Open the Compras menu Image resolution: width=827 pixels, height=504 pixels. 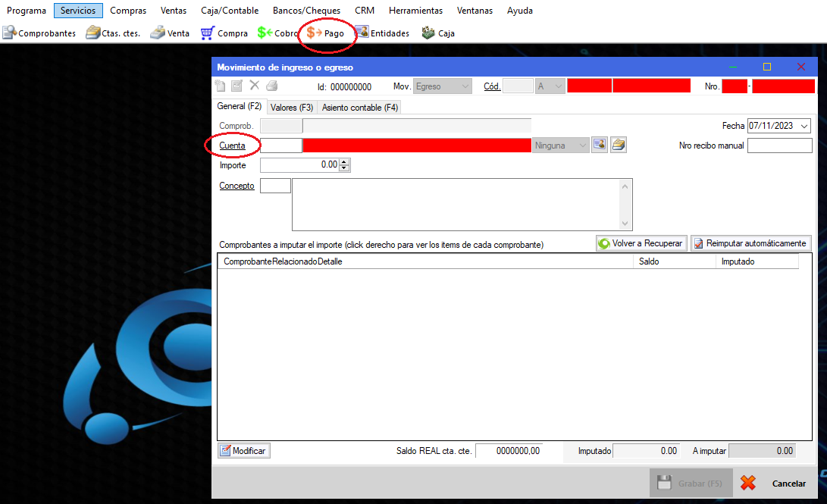128,11
